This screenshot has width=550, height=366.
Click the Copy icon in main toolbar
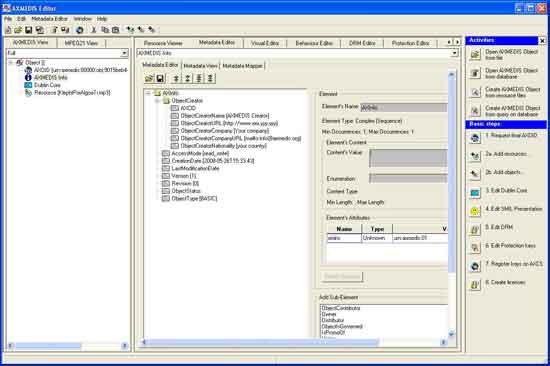click(105, 30)
